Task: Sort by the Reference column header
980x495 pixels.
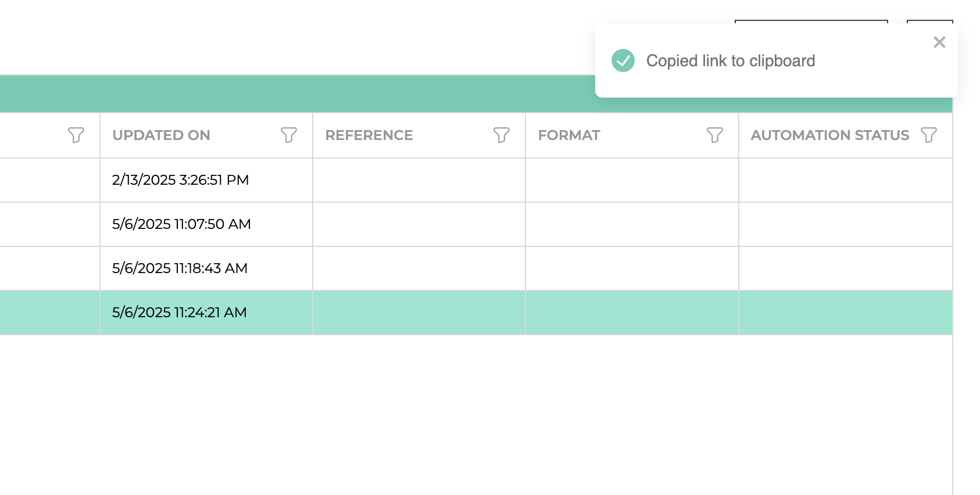Action: tap(369, 135)
